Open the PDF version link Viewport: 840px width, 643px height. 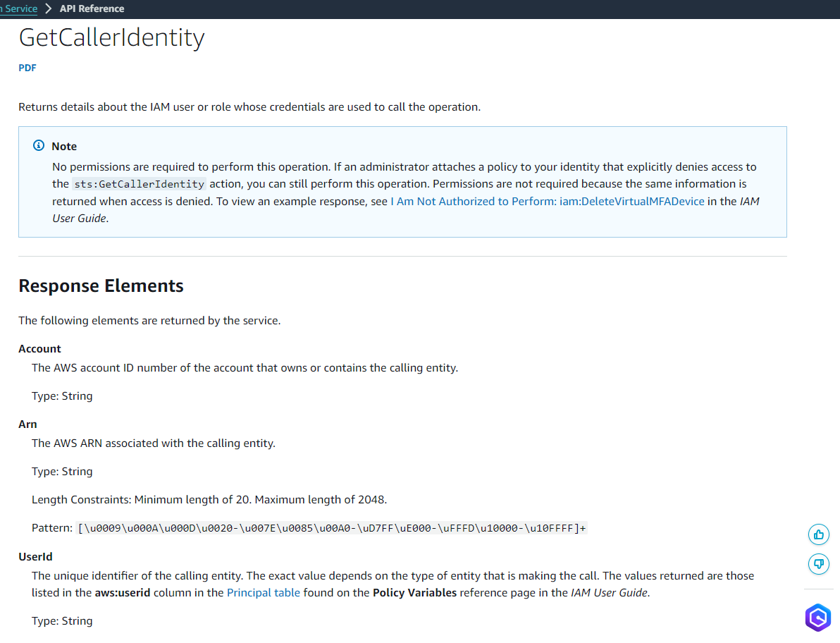[27, 68]
